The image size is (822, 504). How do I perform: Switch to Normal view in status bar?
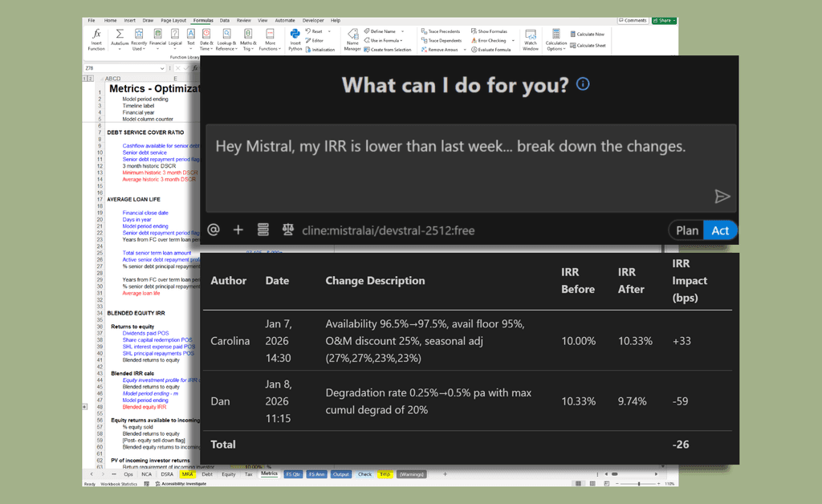tap(578, 484)
